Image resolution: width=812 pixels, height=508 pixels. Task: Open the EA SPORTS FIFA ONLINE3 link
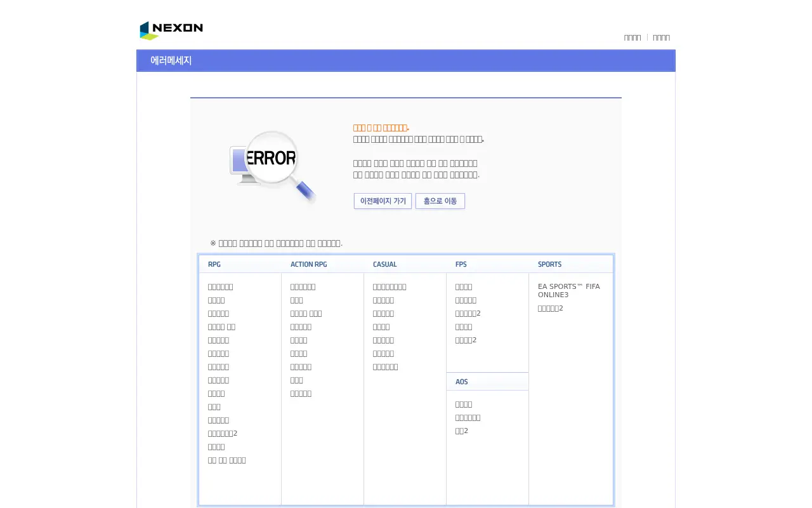click(x=569, y=290)
